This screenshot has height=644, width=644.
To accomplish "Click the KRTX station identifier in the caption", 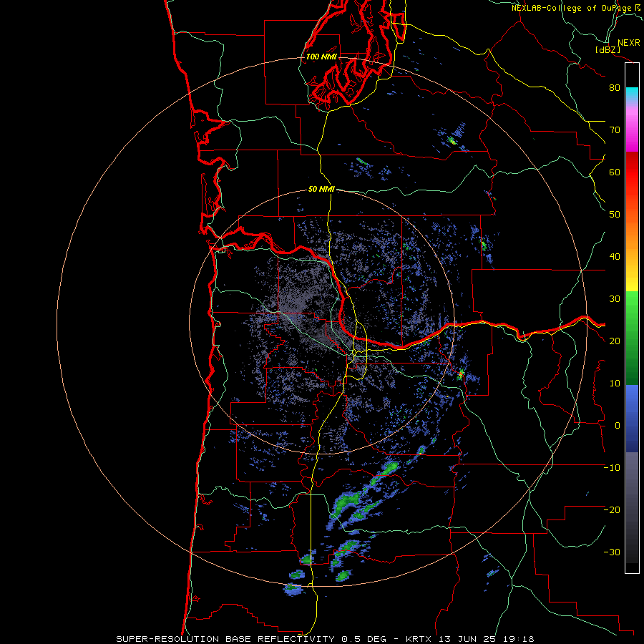I will pyautogui.click(x=420, y=639).
